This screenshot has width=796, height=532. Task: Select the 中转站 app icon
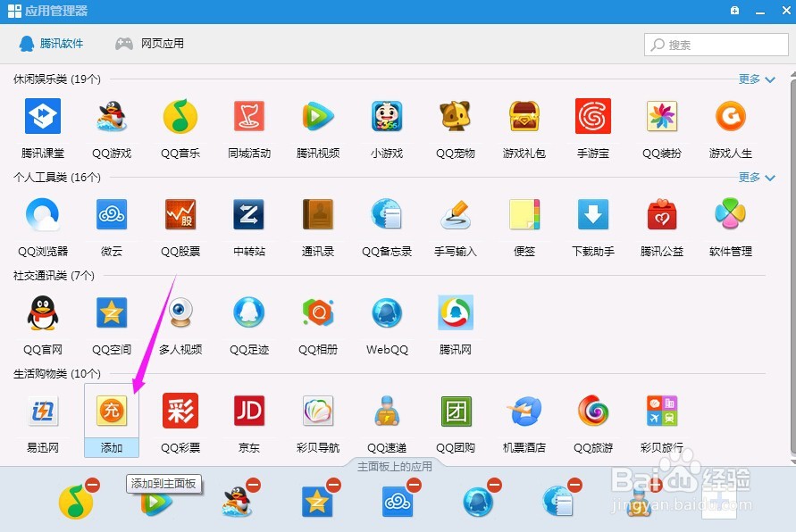tap(248, 214)
